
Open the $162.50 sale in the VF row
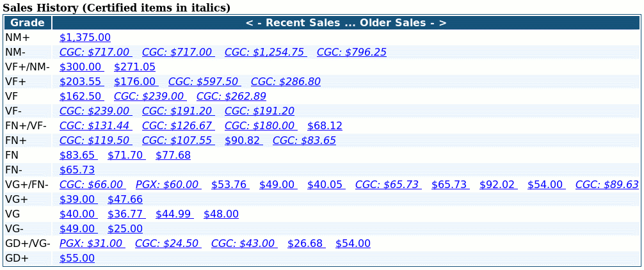82,97
